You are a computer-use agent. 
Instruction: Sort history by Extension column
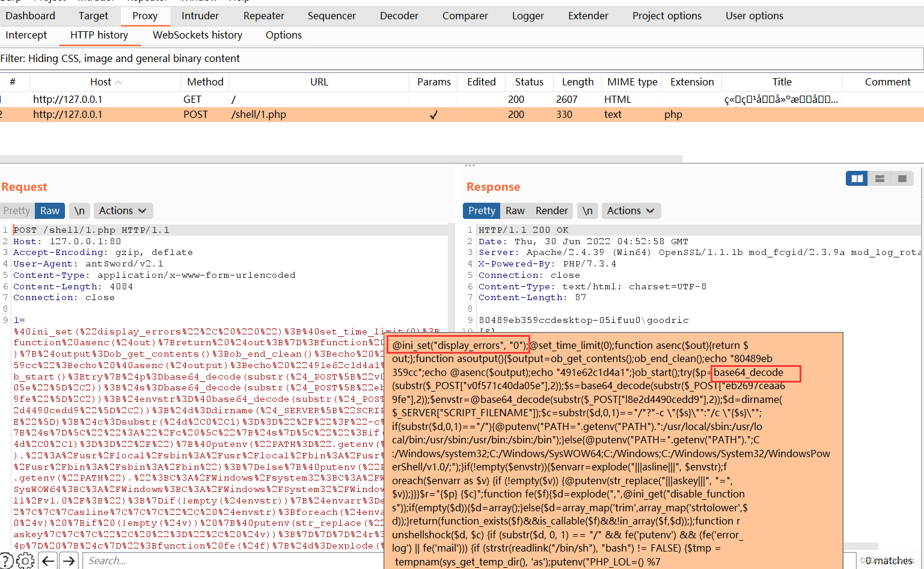692,82
